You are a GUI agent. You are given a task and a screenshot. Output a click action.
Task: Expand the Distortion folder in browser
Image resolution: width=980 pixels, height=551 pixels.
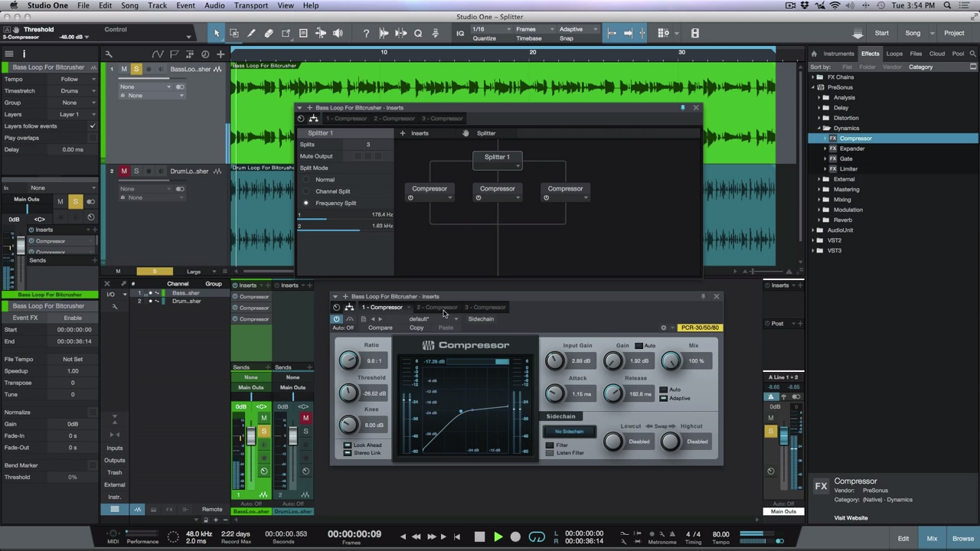click(x=820, y=118)
